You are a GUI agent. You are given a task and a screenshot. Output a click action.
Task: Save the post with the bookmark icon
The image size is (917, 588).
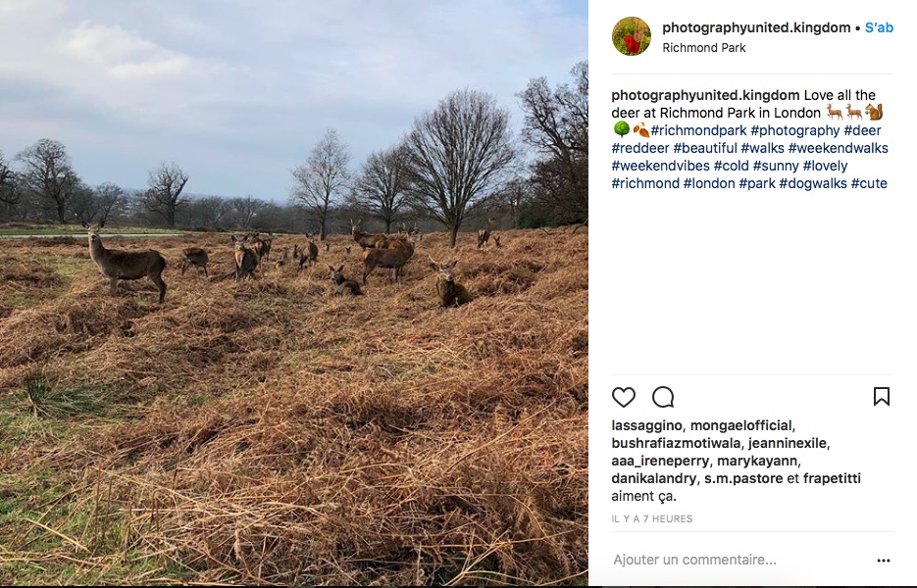882,396
